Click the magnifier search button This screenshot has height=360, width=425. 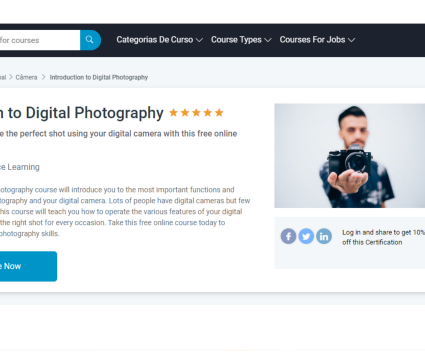pos(90,40)
